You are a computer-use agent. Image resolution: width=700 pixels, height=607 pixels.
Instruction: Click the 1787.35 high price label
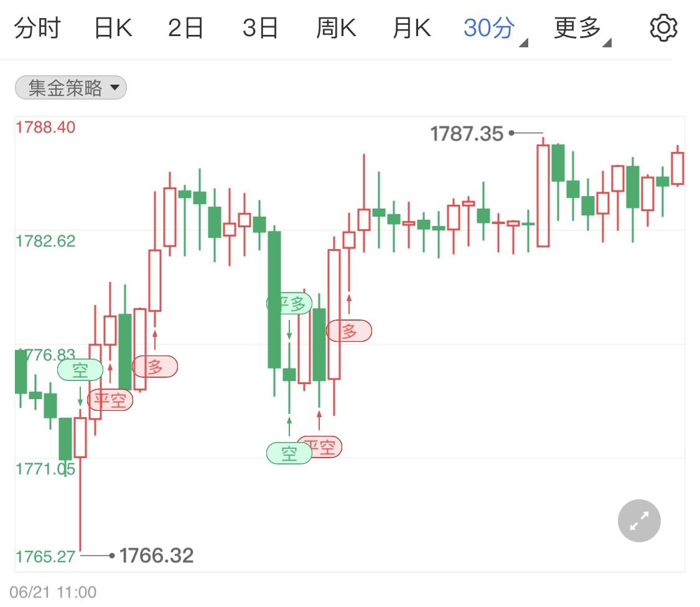467,133
